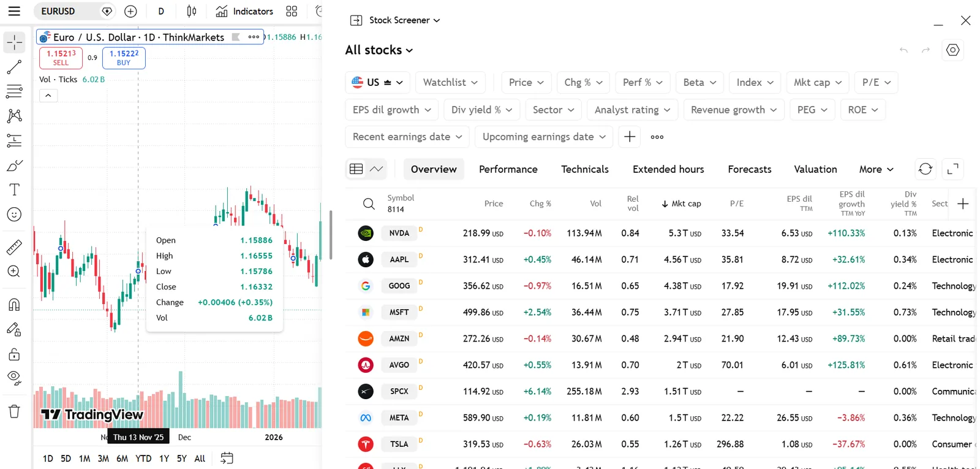This screenshot has width=980, height=469.
Task: Open screener settings hexagon icon
Action: pos(952,50)
